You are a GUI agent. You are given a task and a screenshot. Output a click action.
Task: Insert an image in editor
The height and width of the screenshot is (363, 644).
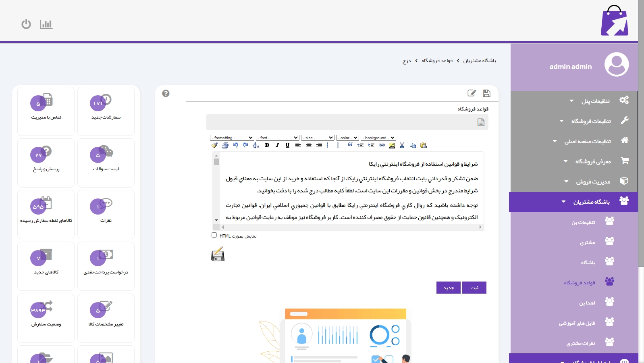tap(392, 145)
